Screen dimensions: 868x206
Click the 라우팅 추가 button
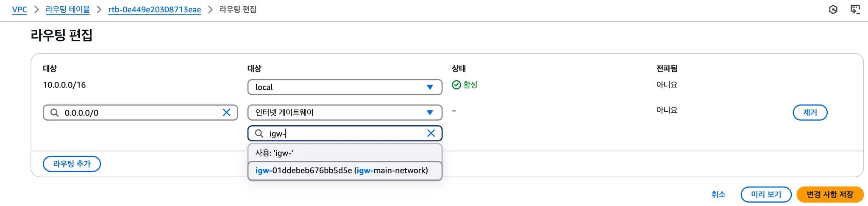click(72, 164)
